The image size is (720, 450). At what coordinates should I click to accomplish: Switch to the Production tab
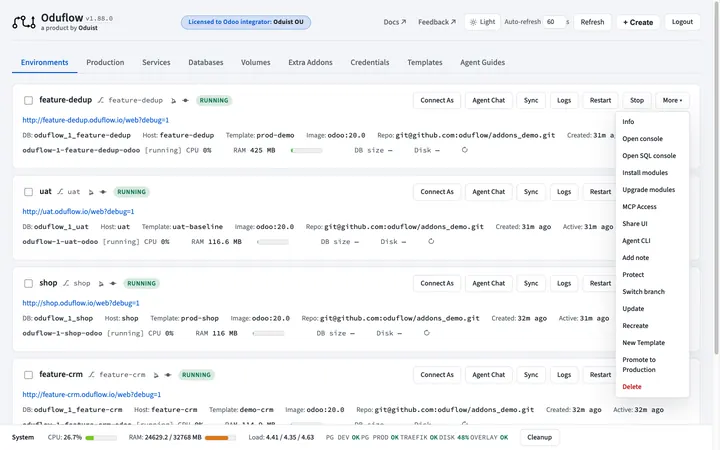click(105, 62)
